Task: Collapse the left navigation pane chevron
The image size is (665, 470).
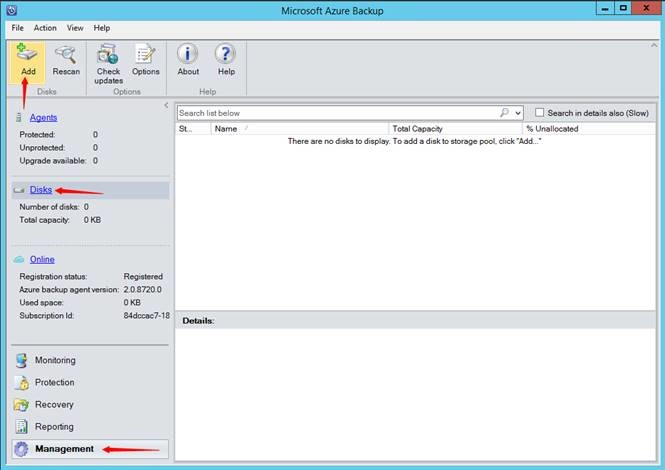Action: [166, 105]
